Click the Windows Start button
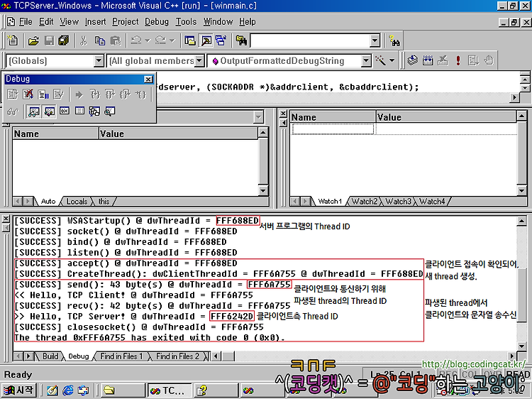This screenshot has height=399, width=532. (18, 390)
